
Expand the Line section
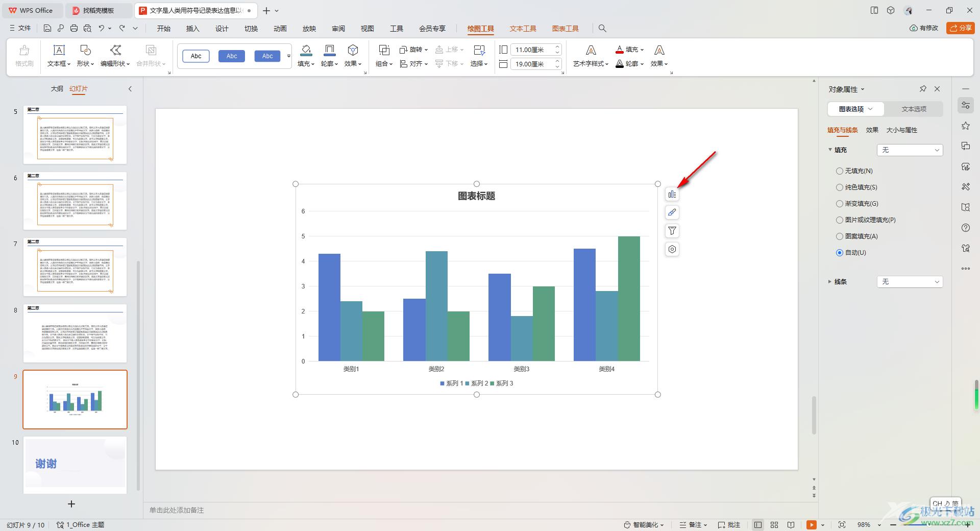[x=830, y=282]
